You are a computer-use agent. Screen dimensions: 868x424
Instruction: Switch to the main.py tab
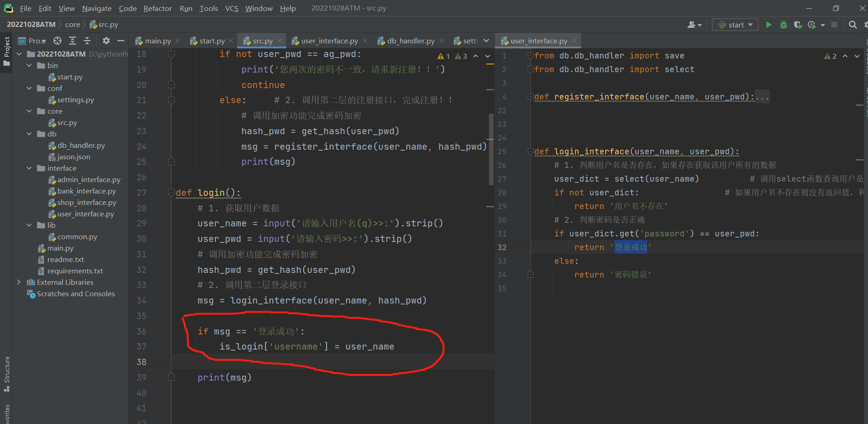(x=157, y=41)
